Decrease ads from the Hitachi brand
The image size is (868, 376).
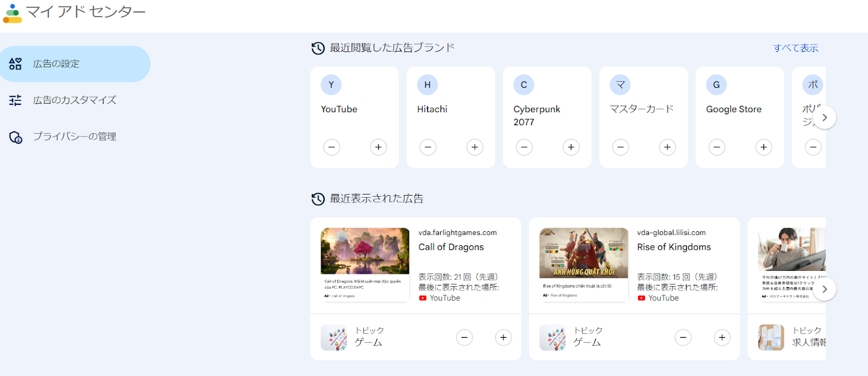point(428,147)
